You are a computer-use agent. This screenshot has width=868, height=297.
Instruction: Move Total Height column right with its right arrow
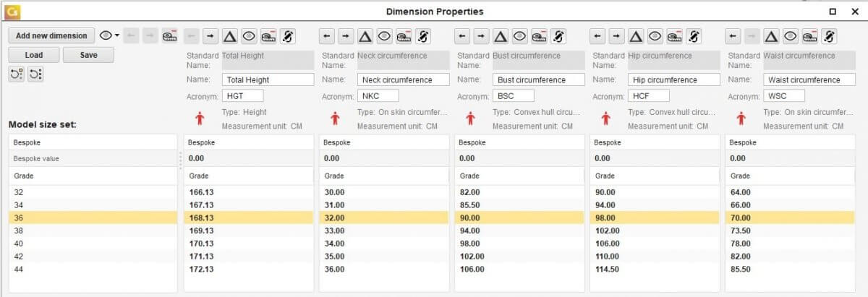(210, 35)
